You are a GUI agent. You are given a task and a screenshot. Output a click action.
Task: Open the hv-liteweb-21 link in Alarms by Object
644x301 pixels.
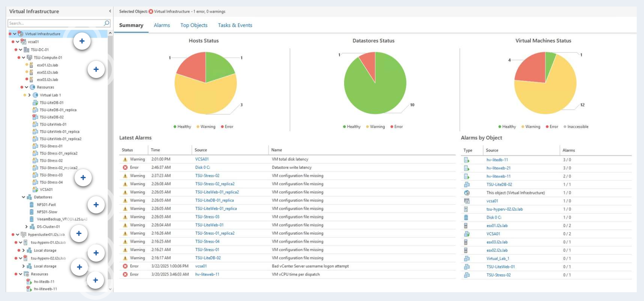coord(498,168)
